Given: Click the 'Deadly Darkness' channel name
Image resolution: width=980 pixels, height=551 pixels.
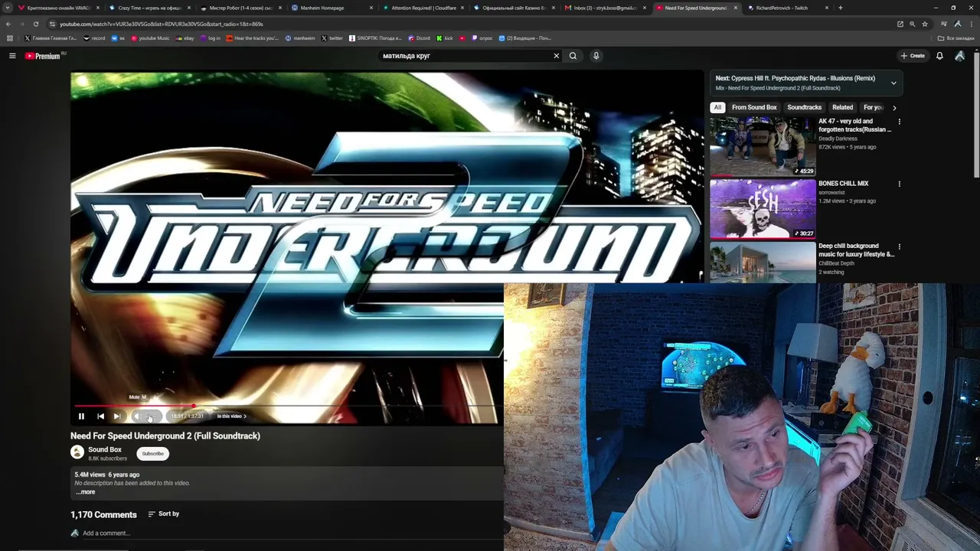Looking at the screenshot, I should pos(838,139).
